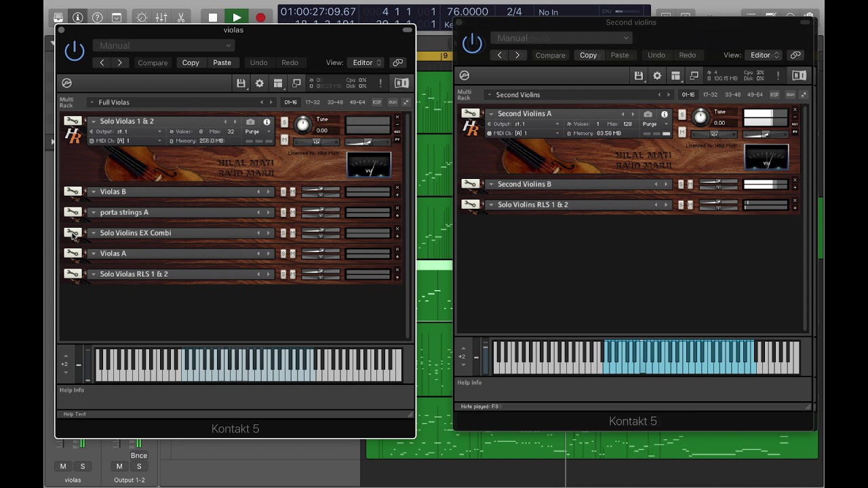Solo the Solo Violas 1 & 2 instrument
868x488 pixels.
[x=284, y=122]
